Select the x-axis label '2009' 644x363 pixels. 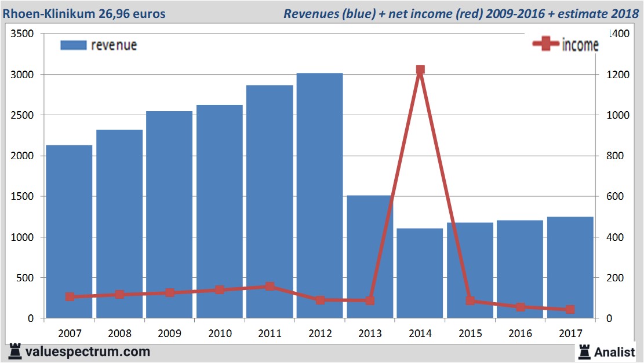pos(170,333)
